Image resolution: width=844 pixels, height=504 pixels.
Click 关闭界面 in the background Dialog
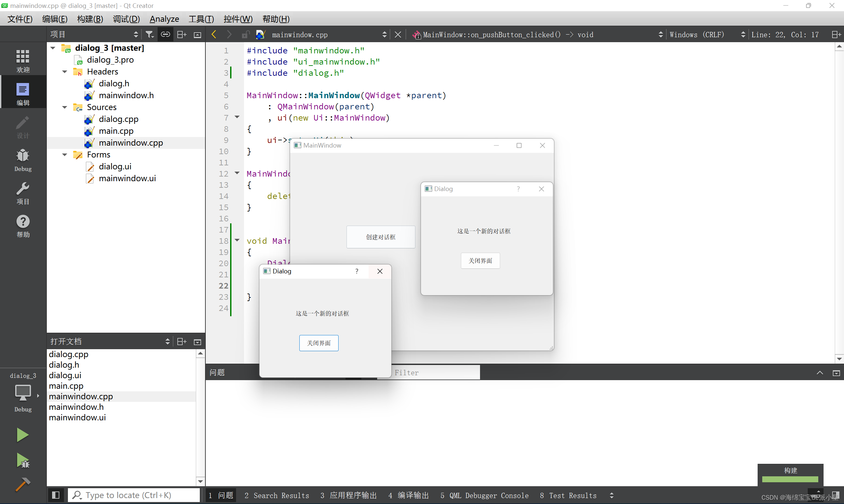pos(480,261)
